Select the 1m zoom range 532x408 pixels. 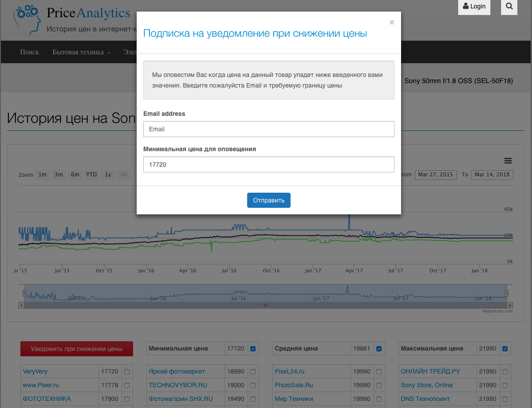tap(43, 175)
